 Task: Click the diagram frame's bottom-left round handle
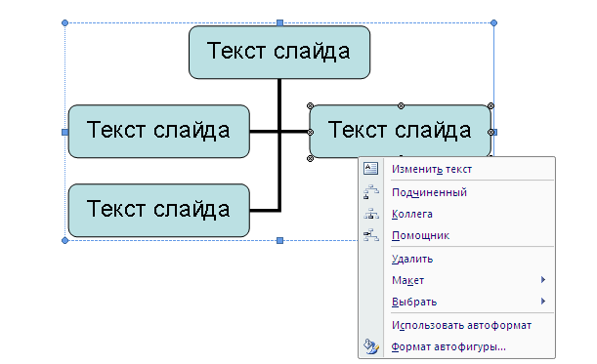[x=64, y=240]
